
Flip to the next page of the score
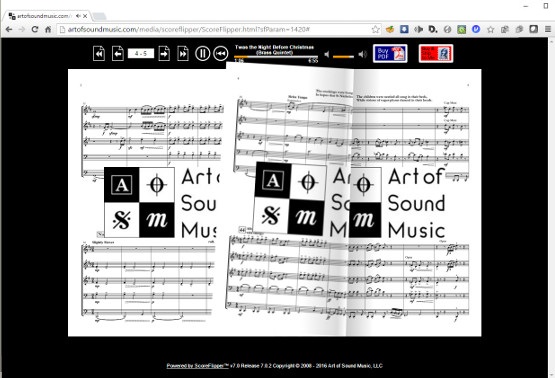(164, 54)
